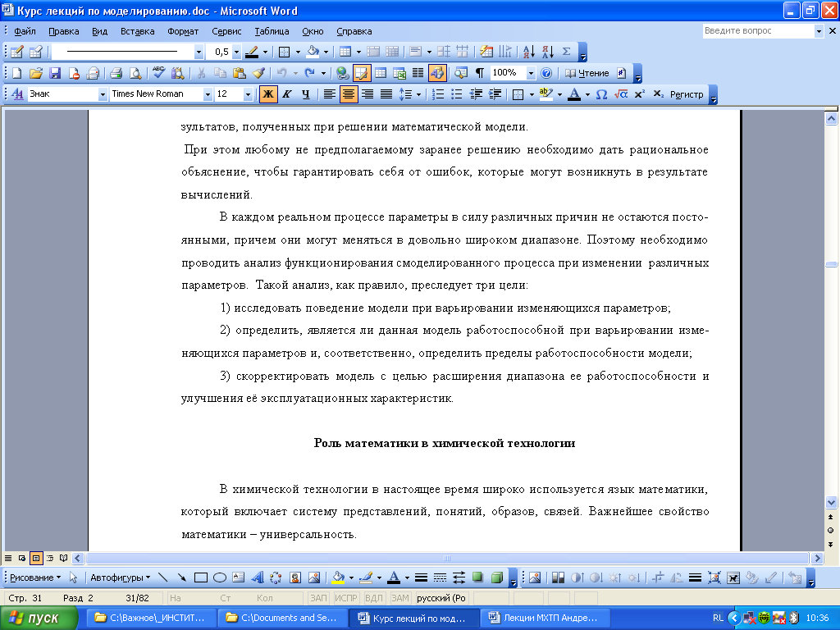The height and width of the screenshot is (630, 840).
Task: Open the Справка menu
Action: [354, 31]
